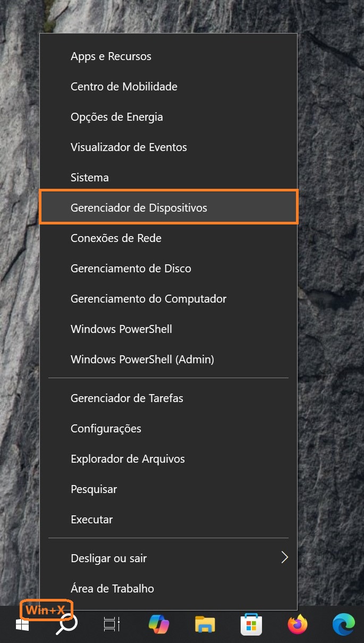Open Task View on the taskbar

tap(112, 624)
